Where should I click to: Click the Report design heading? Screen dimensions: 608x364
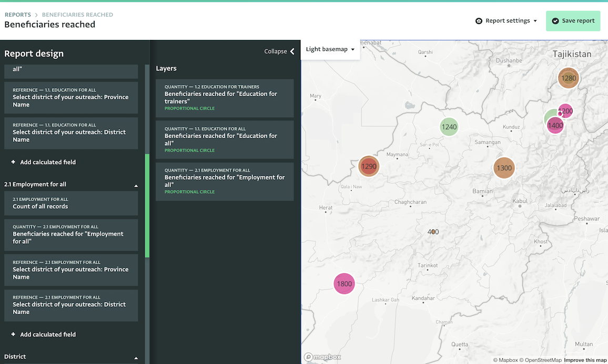pyautogui.click(x=34, y=54)
